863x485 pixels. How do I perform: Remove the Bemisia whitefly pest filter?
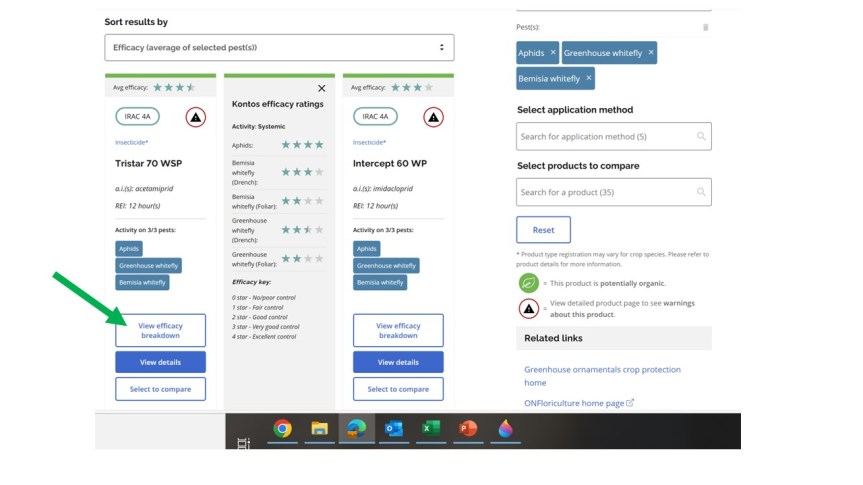588,78
